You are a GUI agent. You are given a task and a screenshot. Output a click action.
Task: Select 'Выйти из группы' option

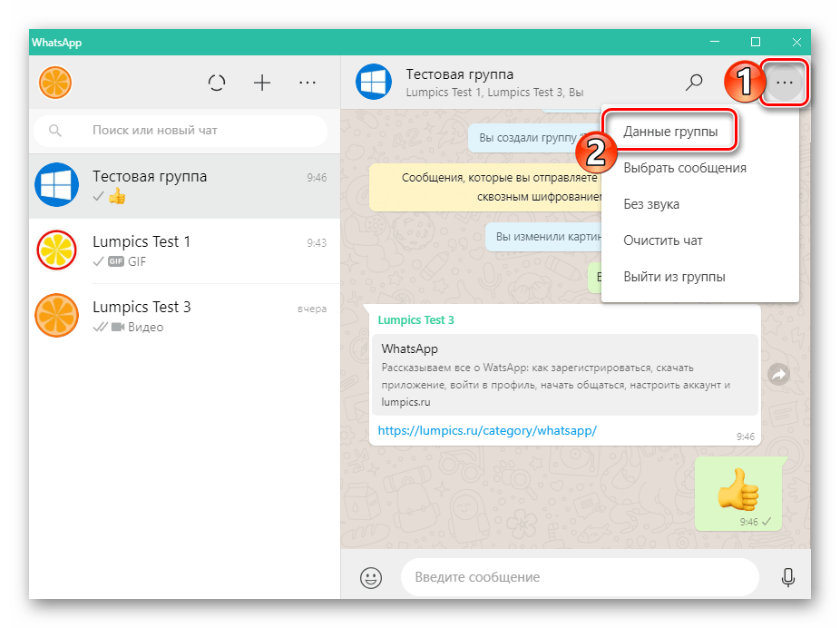point(674,277)
